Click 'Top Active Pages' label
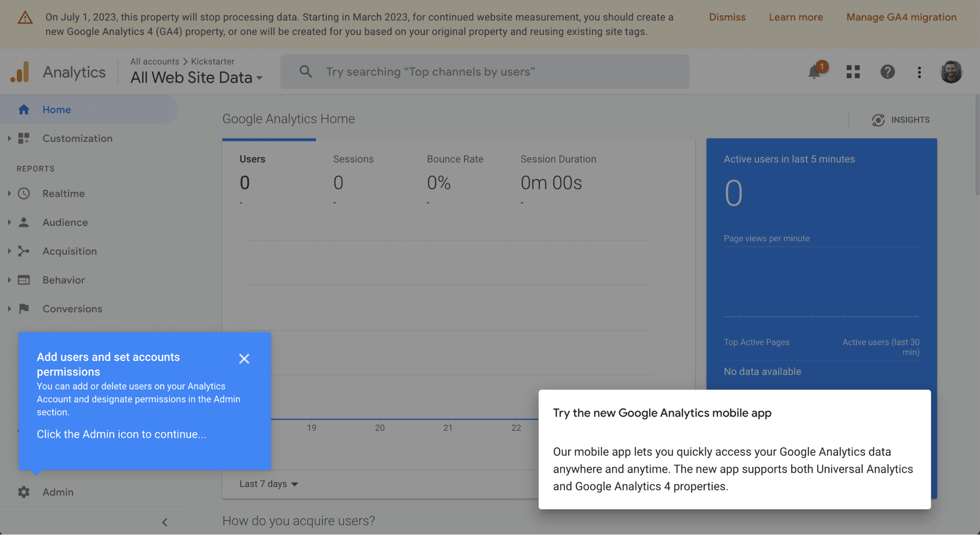This screenshot has height=535, width=980. click(757, 342)
